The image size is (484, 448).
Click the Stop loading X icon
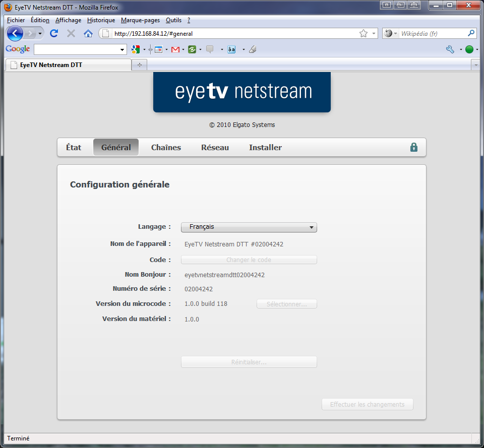(71, 33)
